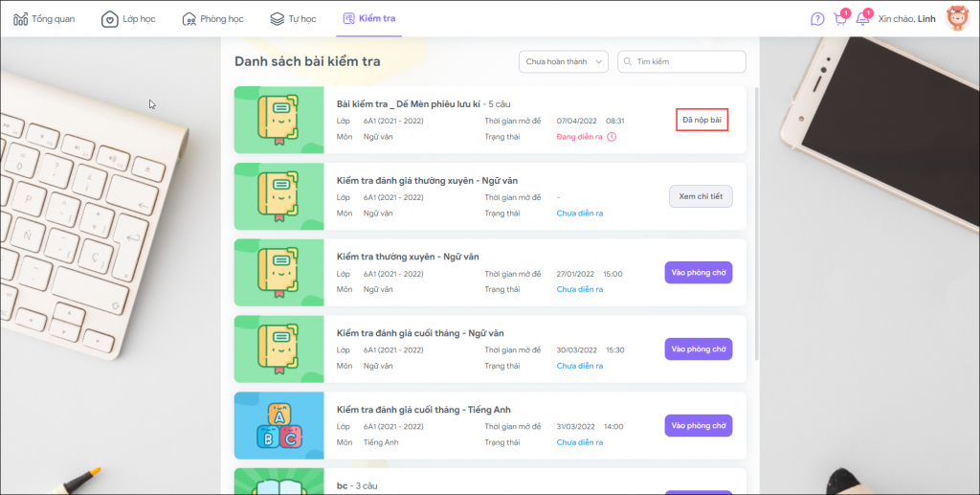
Task: Open the title 'Bài kiểm tra _ Dế Mèn phiêu lưu kí'
Action: click(408, 103)
